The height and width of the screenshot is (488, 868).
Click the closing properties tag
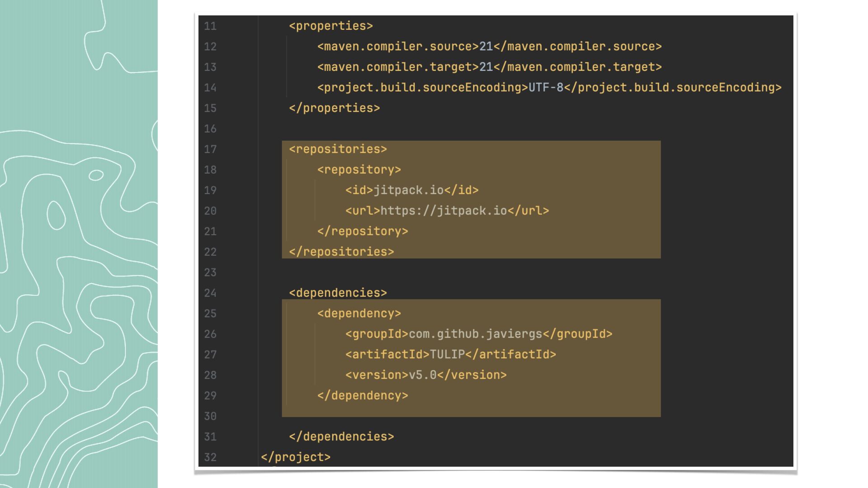(x=335, y=108)
